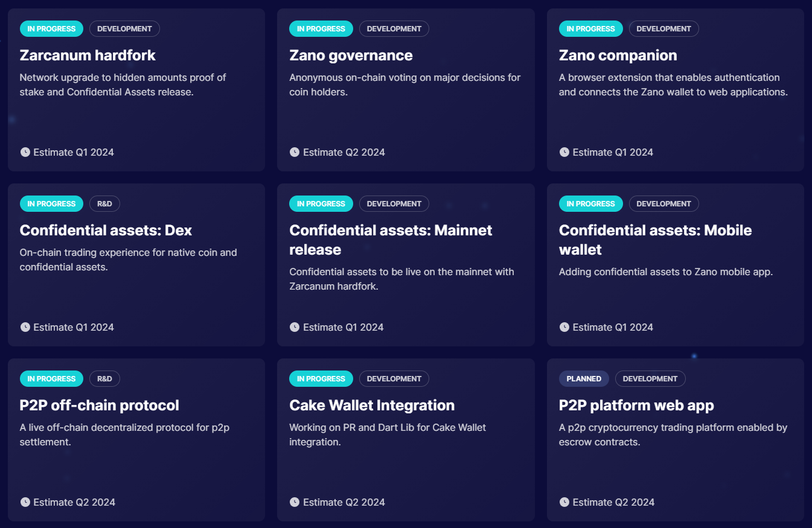Select the DEVELOPMENT label on P2P platform web app

[x=650, y=378]
